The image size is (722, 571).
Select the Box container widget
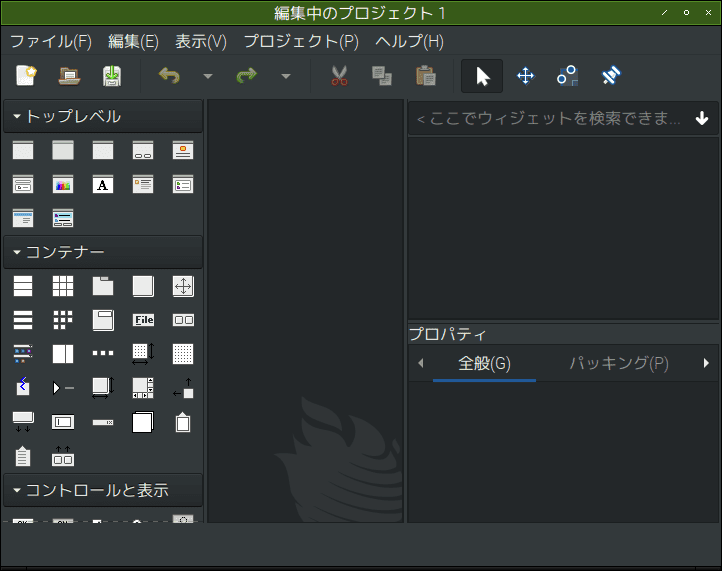pyautogui.click(x=23, y=286)
